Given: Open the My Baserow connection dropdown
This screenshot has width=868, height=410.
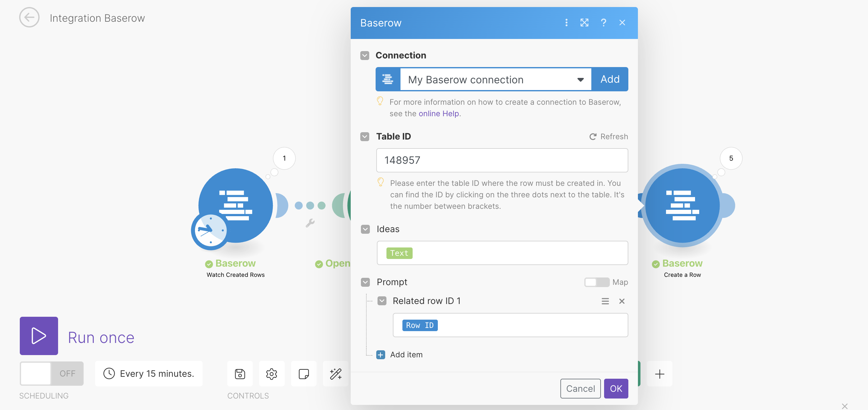Looking at the screenshot, I should coord(580,79).
